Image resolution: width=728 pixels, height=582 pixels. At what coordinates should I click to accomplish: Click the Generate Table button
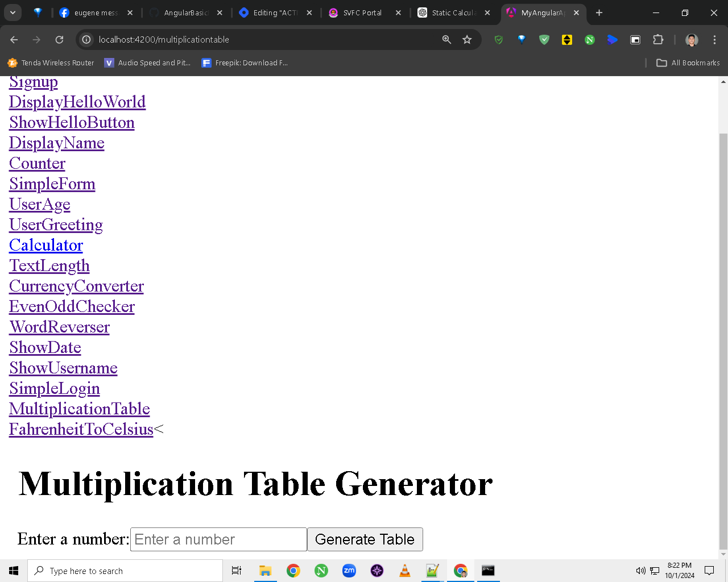click(x=365, y=539)
